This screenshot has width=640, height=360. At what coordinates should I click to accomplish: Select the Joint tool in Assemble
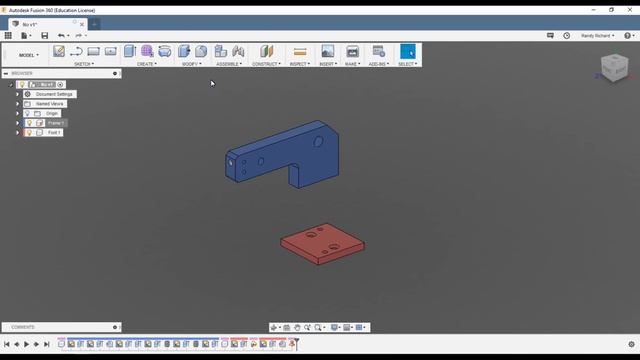click(x=238, y=51)
